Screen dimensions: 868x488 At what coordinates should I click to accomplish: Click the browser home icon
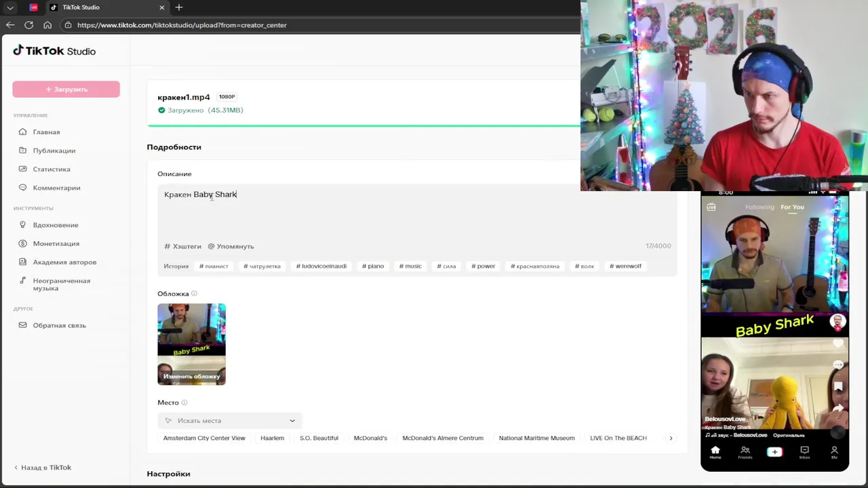47,25
